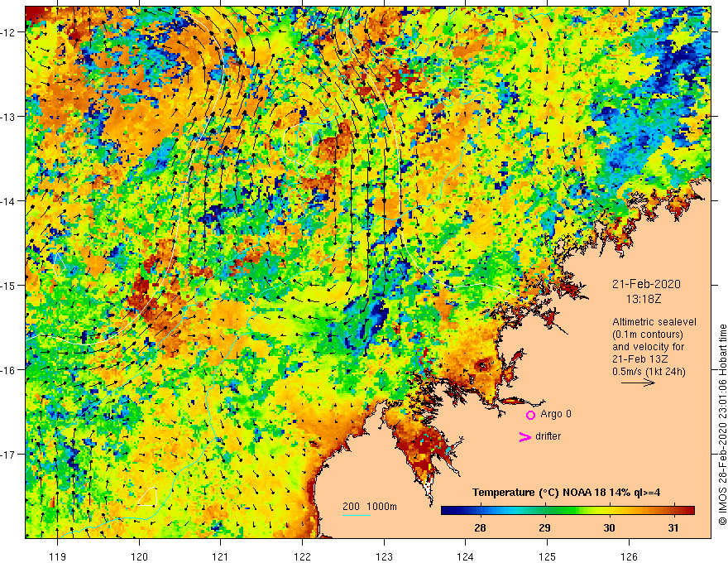Click the vertical IMOS copyright timestamp text
728x563 pixels.
pos(722,425)
